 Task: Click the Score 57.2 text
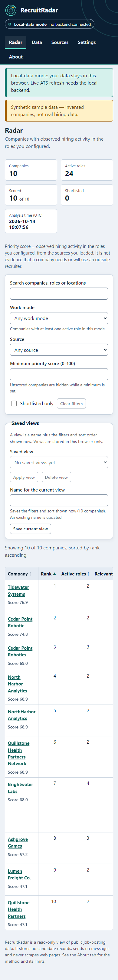(18, 855)
